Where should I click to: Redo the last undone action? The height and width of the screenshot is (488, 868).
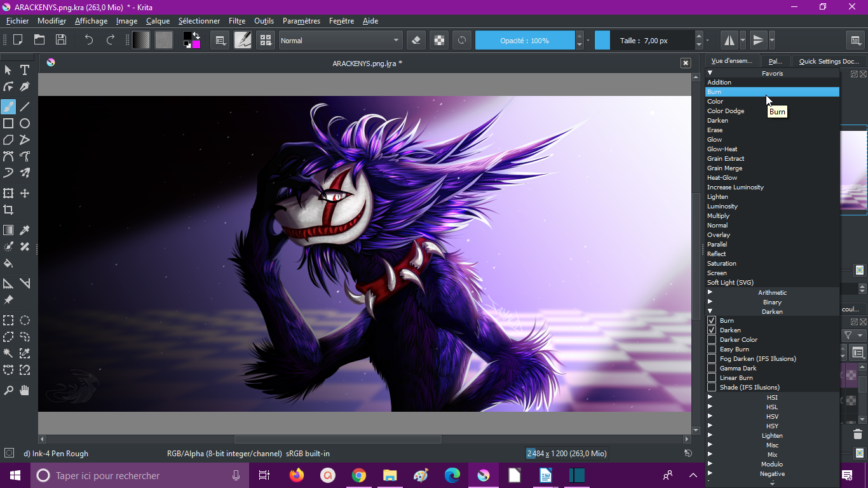[x=111, y=40]
